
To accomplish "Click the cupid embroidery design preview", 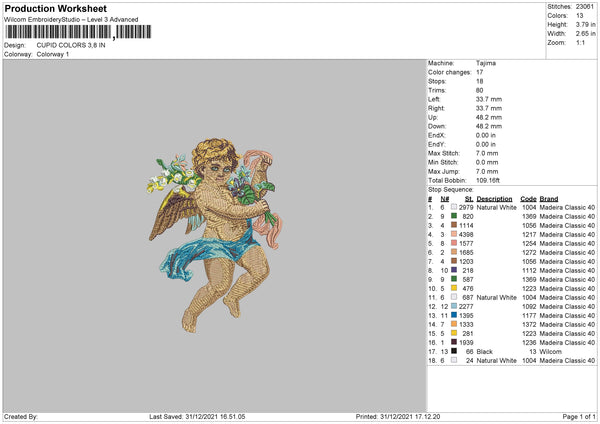I will [x=215, y=234].
